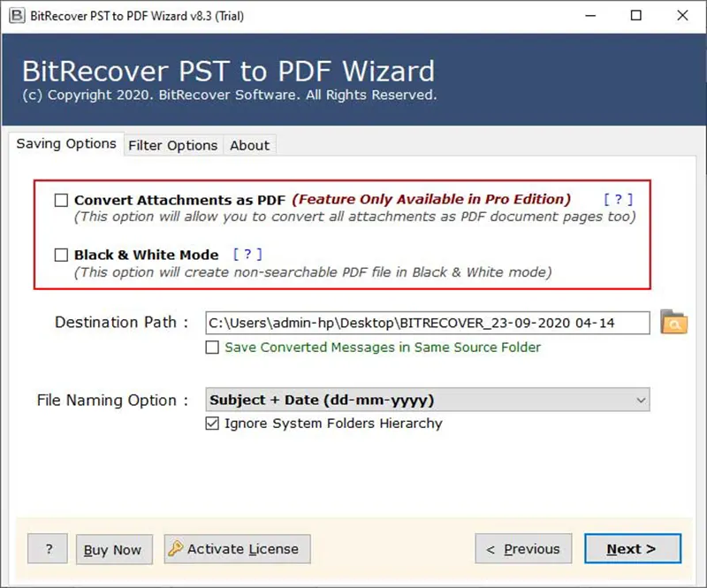
Task: Click the Next button
Action: (x=633, y=549)
